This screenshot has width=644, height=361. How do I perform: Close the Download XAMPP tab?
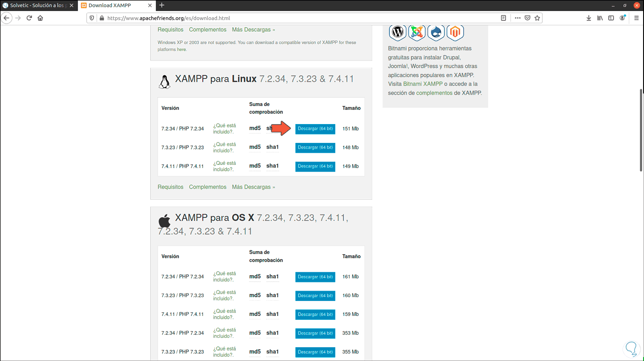(150, 6)
